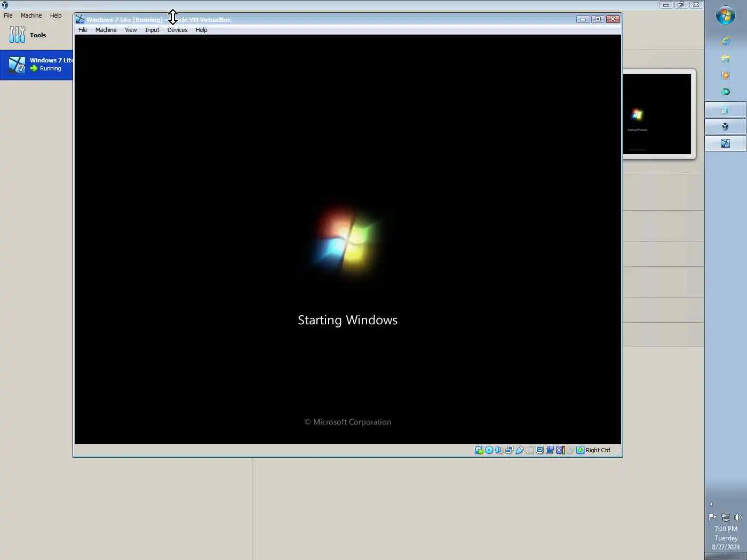Click the teal arrow taskbar icon
747x560 pixels.
[726, 92]
